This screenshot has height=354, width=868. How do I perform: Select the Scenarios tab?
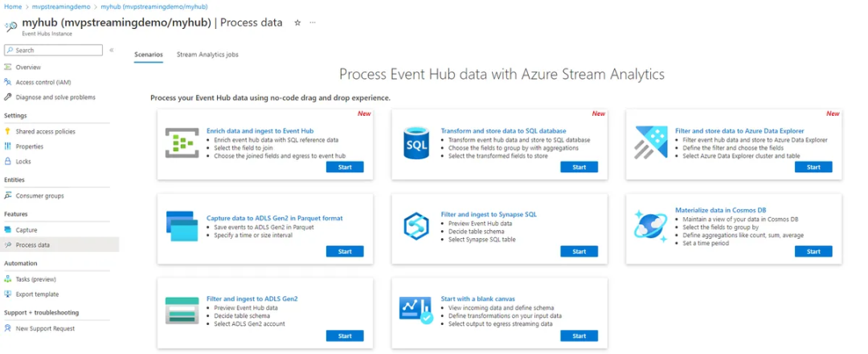149,55
